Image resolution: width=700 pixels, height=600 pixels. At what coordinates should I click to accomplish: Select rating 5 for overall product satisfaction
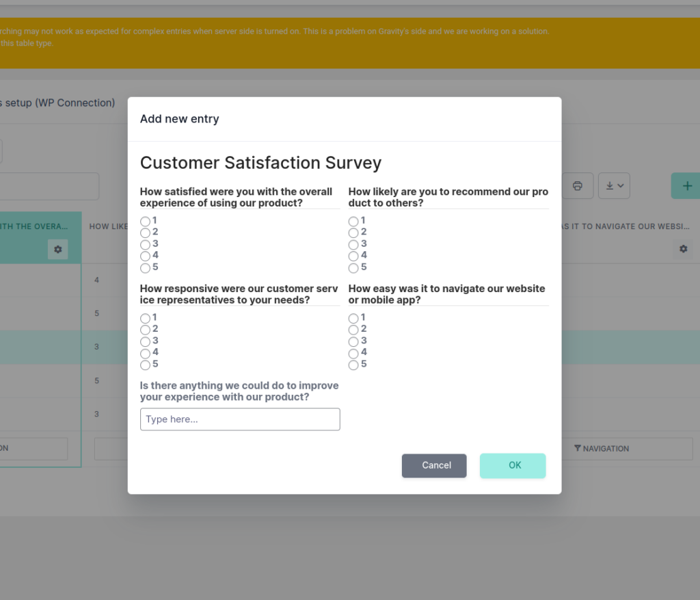pyautogui.click(x=146, y=268)
